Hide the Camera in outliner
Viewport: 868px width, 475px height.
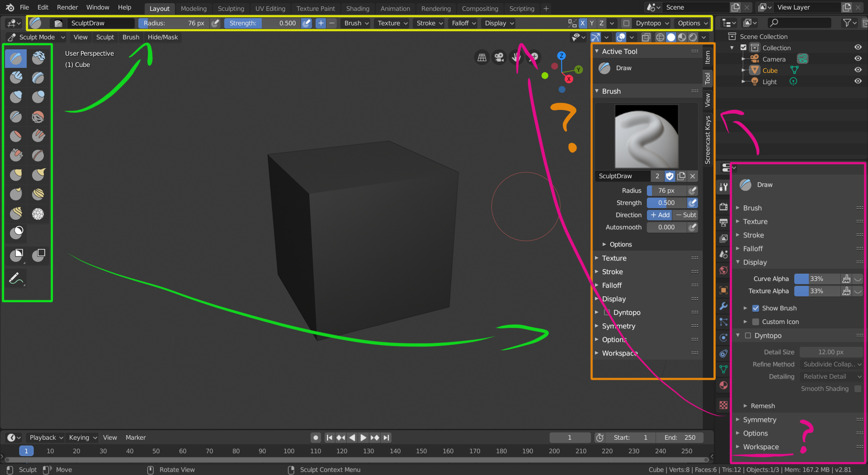tap(858, 59)
